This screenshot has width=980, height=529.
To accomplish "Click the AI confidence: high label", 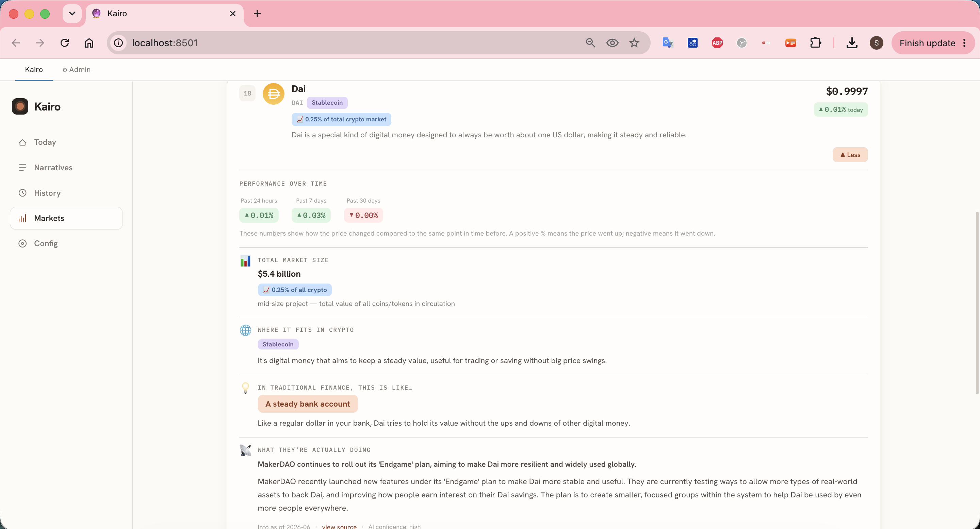I will [394, 526].
